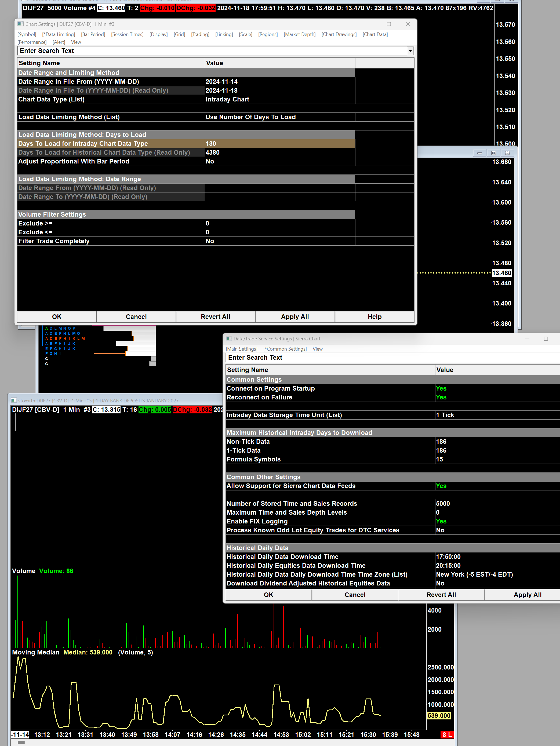This screenshot has height=746, width=560.
Task: Click the stoxxrth DIJF27 chart window icon
Action: pyautogui.click(x=13, y=400)
